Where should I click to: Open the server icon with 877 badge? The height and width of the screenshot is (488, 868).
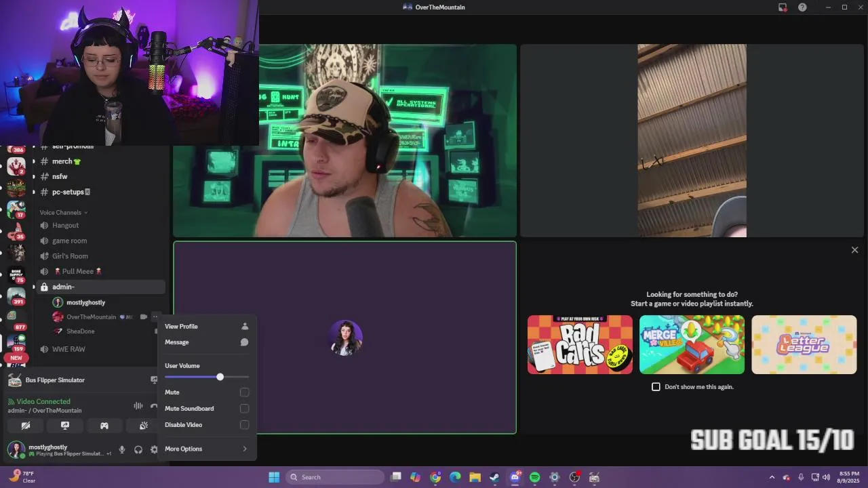(16, 319)
